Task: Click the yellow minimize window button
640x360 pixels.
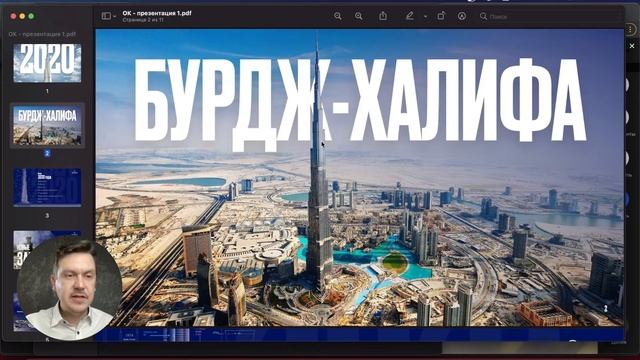Action: click(22, 16)
